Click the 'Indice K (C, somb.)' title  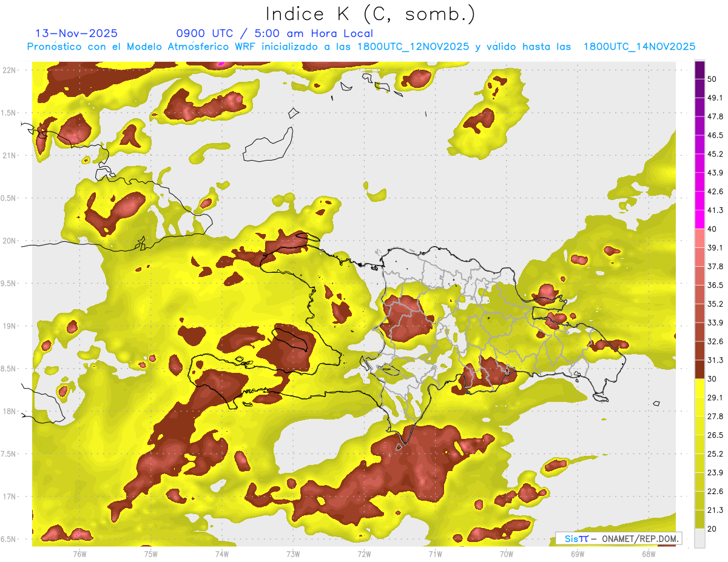pos(370,14)
